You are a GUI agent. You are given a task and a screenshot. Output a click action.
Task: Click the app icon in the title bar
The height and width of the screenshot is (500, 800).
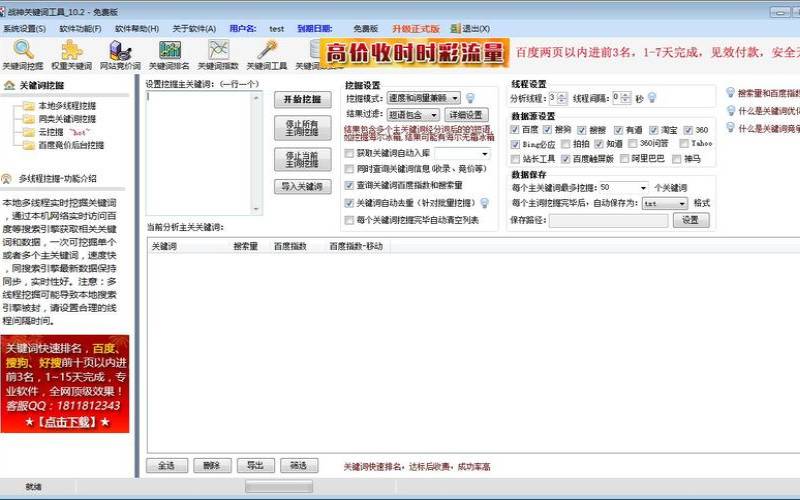(x=2, y=11)
